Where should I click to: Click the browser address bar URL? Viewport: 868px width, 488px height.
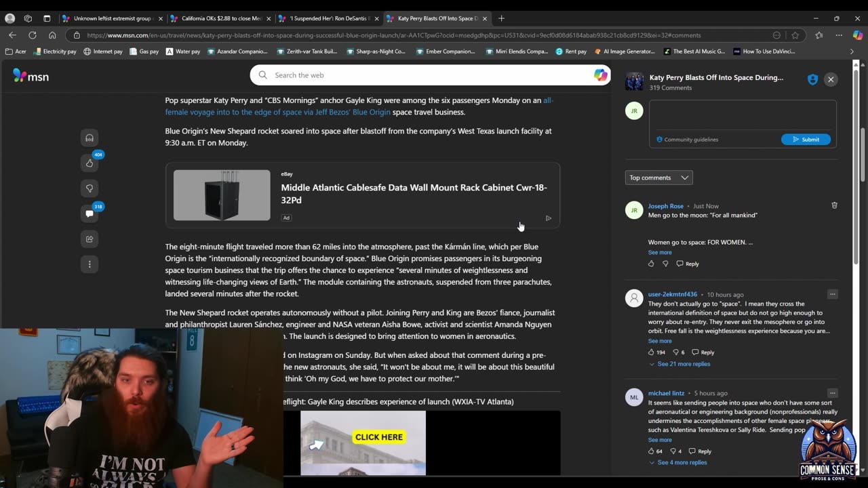click(393, 35)
